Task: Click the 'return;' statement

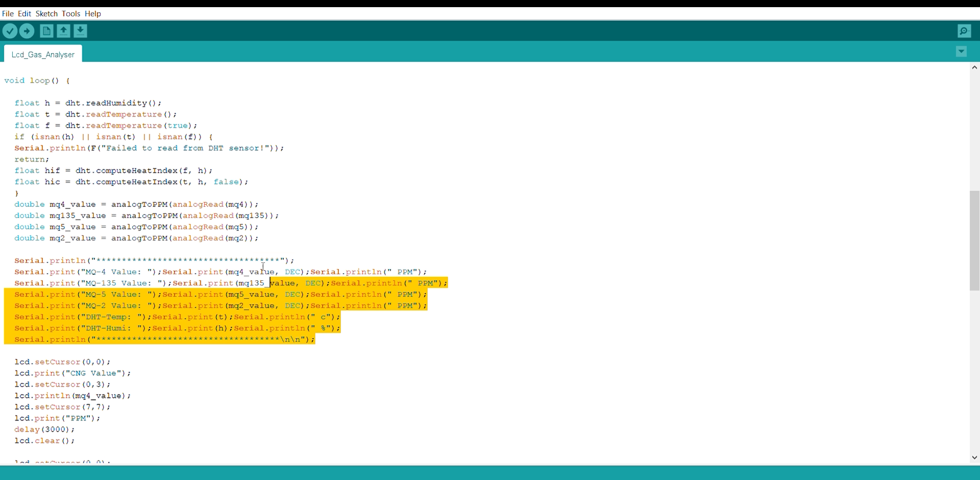Action: [32, 159]
